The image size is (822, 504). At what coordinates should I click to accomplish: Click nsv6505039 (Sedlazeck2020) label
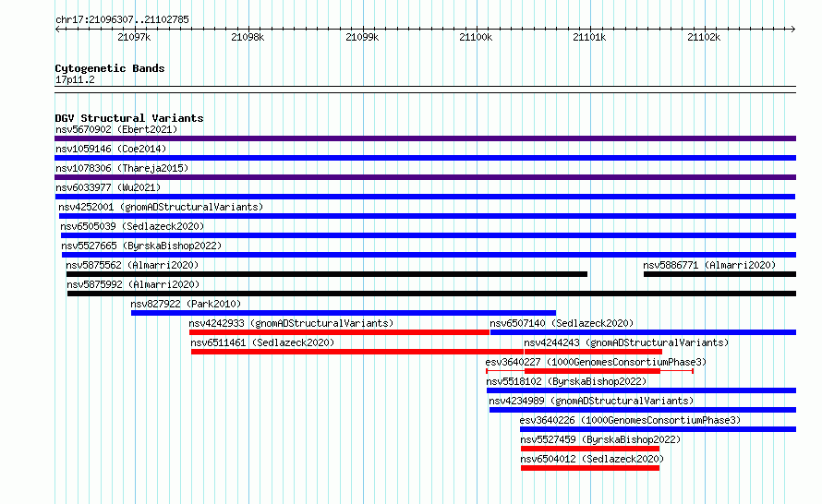[132, 226]
